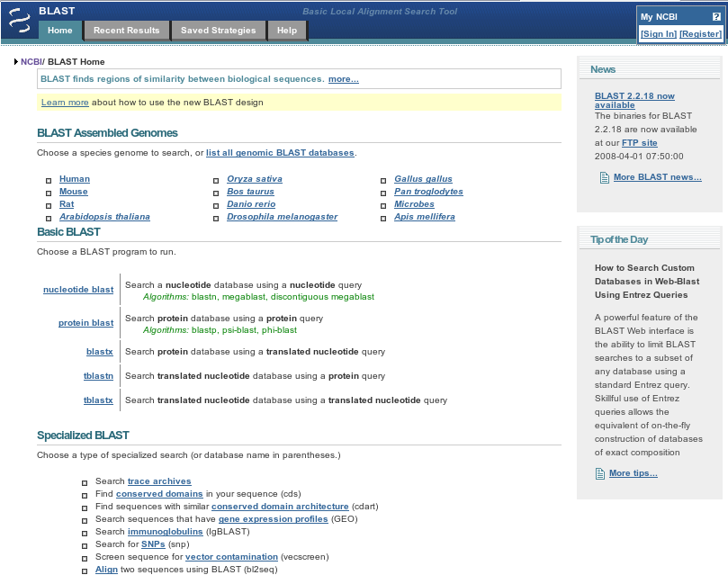728x584 pixels.
Task: Open the trace archives search link
Action: pyautogui.click(x=159, y=481)
